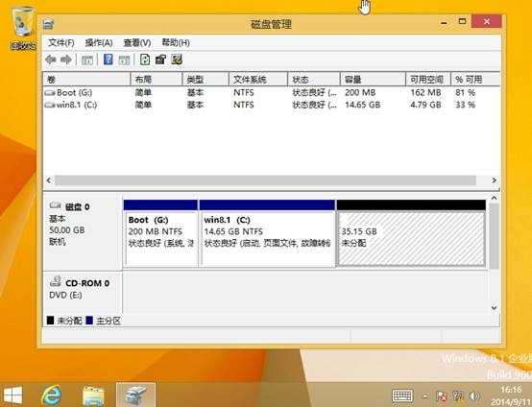The image size is (532, 407).
Task: Open the network tray icon
Action: [x=458, y=395]
